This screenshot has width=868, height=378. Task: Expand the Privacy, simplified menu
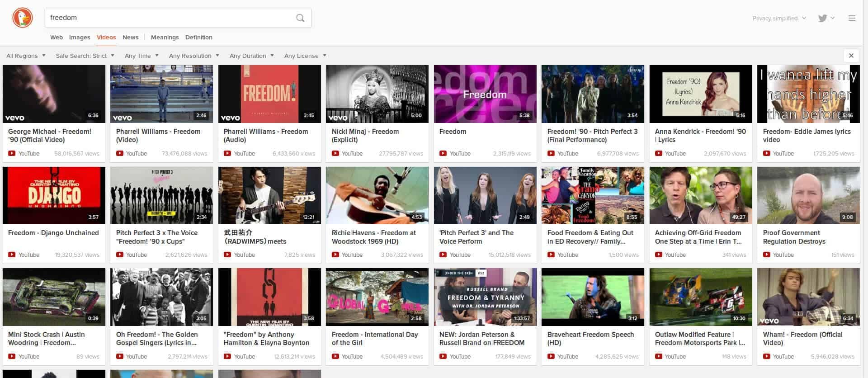tap(778, 18)
